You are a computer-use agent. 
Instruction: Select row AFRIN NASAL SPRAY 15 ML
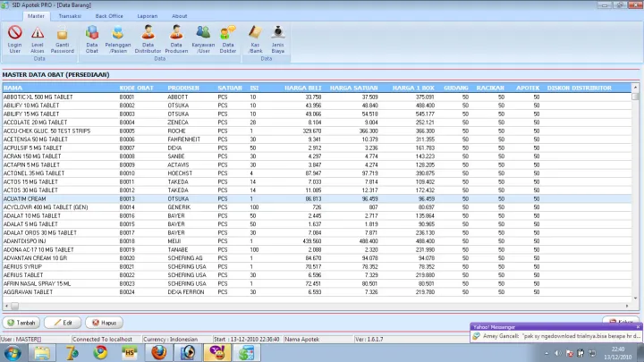tap(317, 283)
